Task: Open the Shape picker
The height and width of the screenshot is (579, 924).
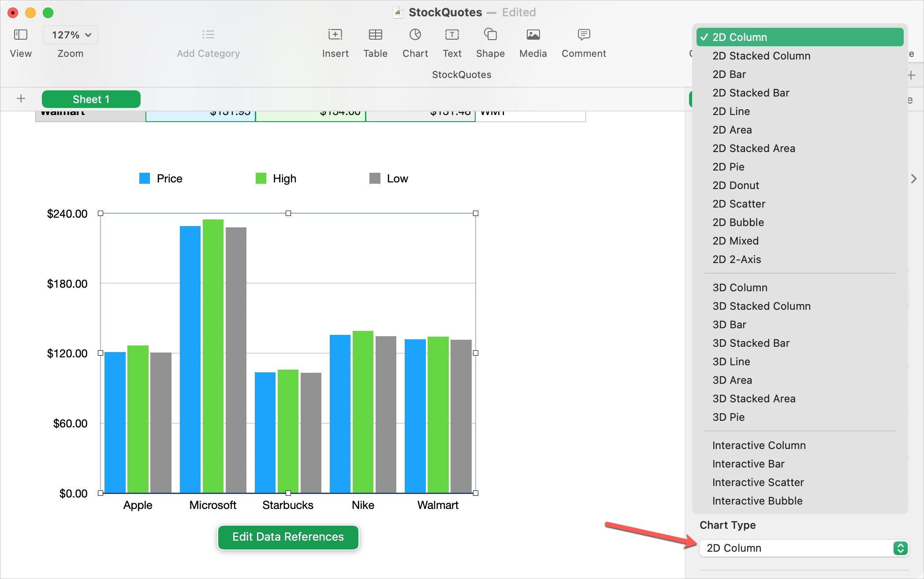Action: [490, 34]
